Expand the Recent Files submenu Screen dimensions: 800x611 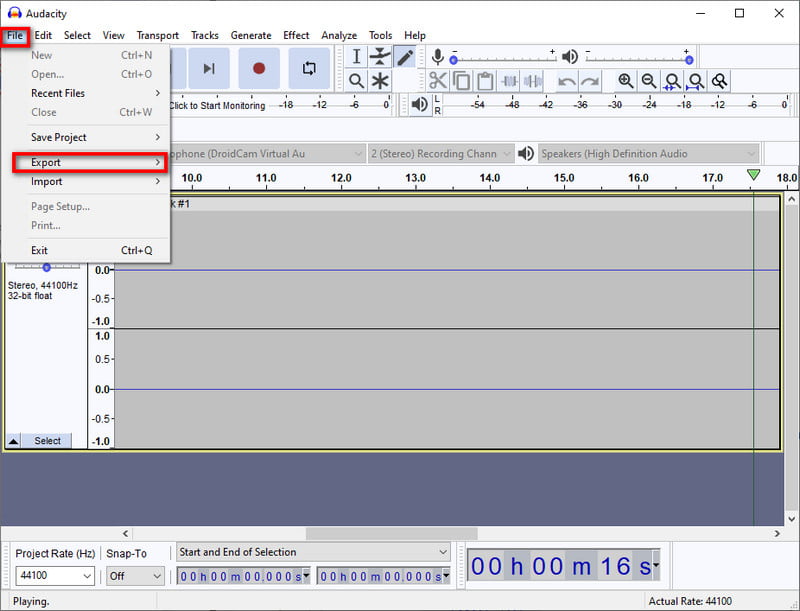86,93
